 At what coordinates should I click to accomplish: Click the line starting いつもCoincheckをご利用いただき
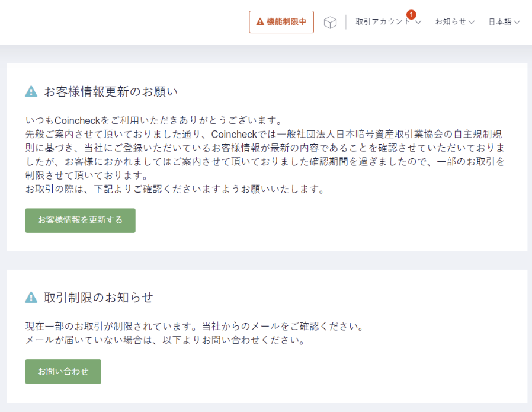click(x=154, y=120)
